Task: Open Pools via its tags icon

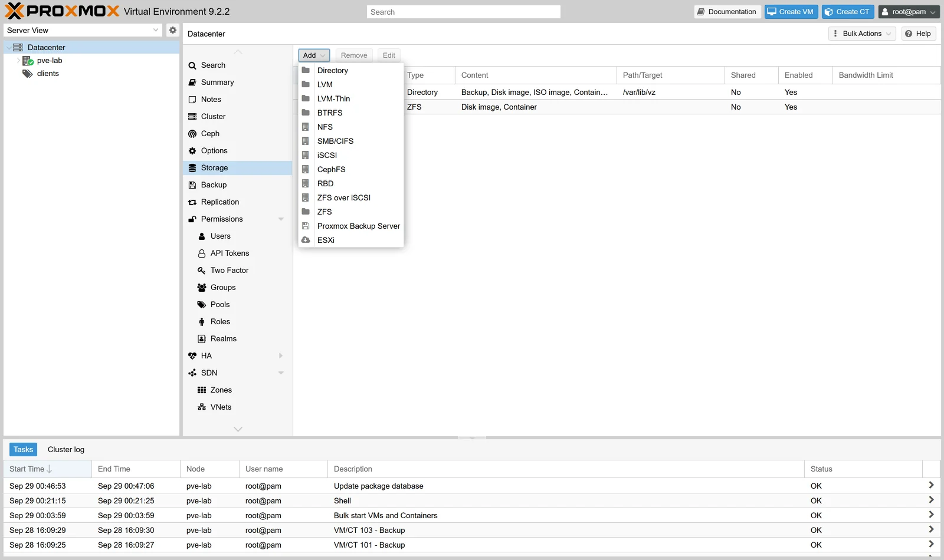Action: (202, 305)
